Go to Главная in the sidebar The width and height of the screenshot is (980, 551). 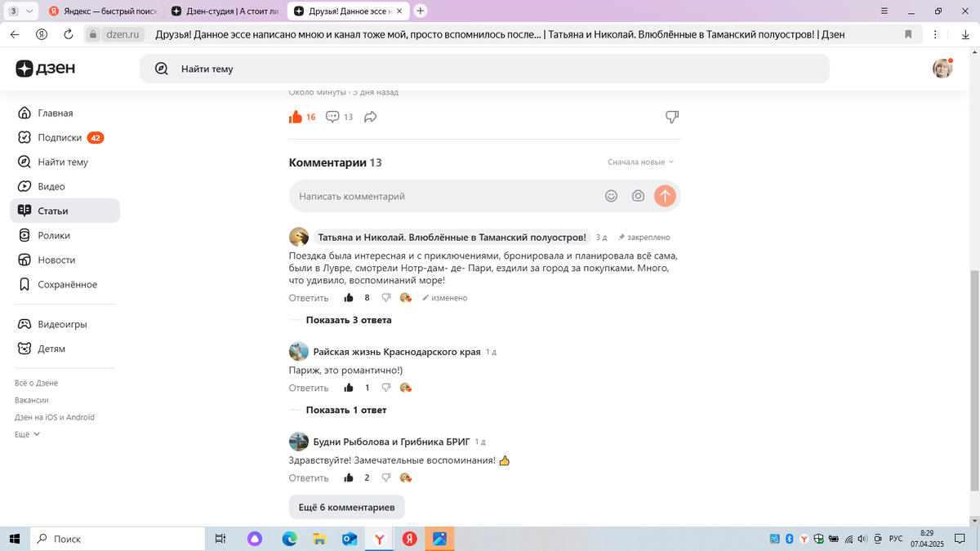pos(65,113)
